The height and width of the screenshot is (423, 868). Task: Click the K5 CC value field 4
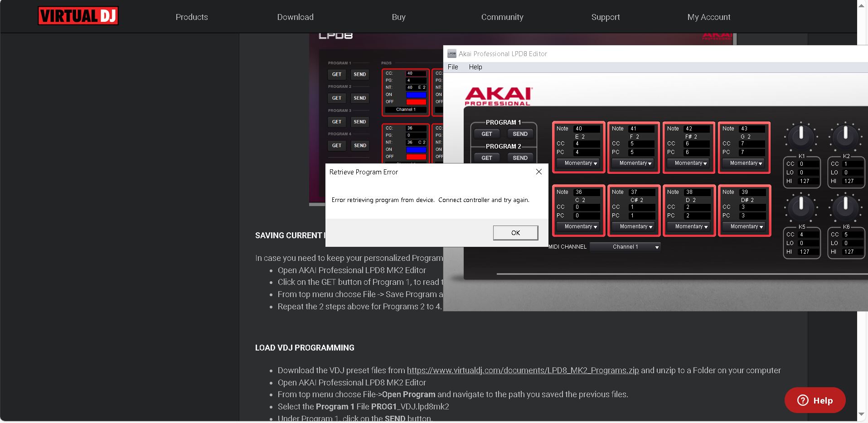tap(808, 235)
